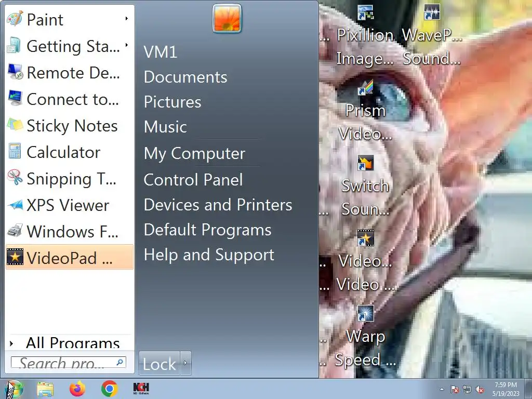Launch Firefox from the taskbar
The height and width of the screenshot is (399, 532).
pyautogui.click(x=77, y=389)
